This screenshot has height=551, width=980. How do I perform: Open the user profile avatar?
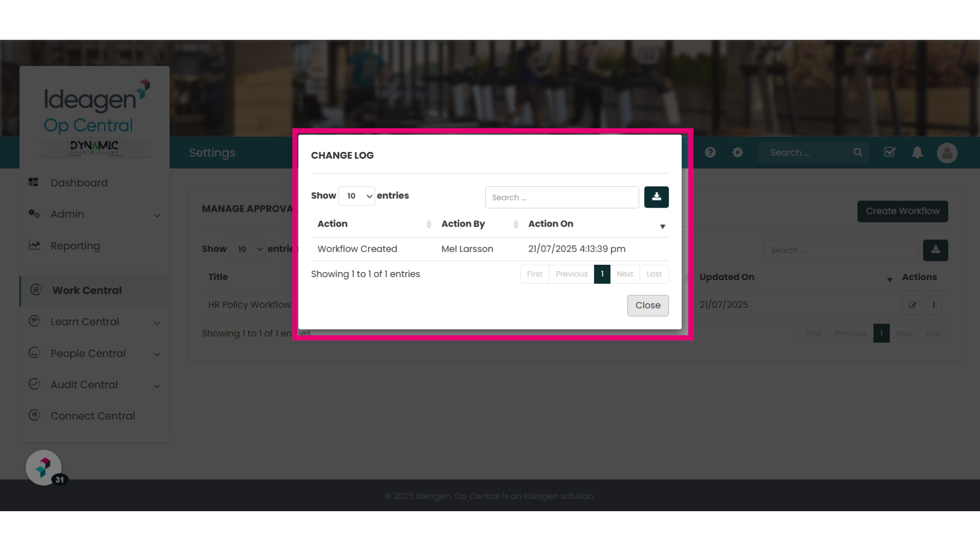(947, 153)
